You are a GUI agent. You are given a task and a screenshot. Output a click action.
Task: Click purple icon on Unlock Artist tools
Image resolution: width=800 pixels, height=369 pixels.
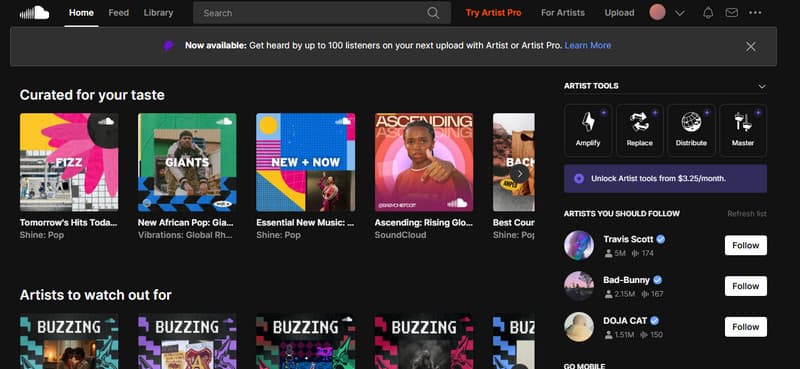point(579,179)
